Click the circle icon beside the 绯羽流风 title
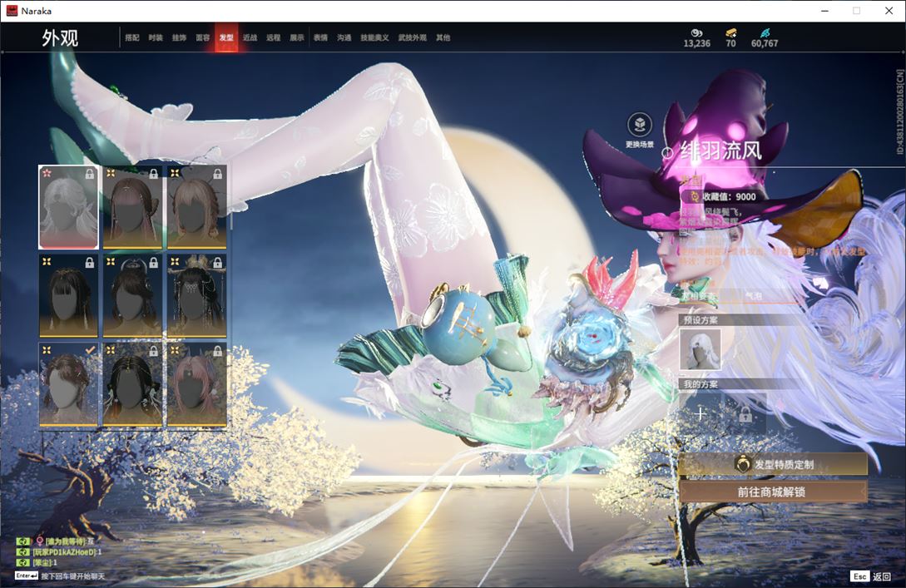This screenshot has width=906, height=588. click(667, 152)
